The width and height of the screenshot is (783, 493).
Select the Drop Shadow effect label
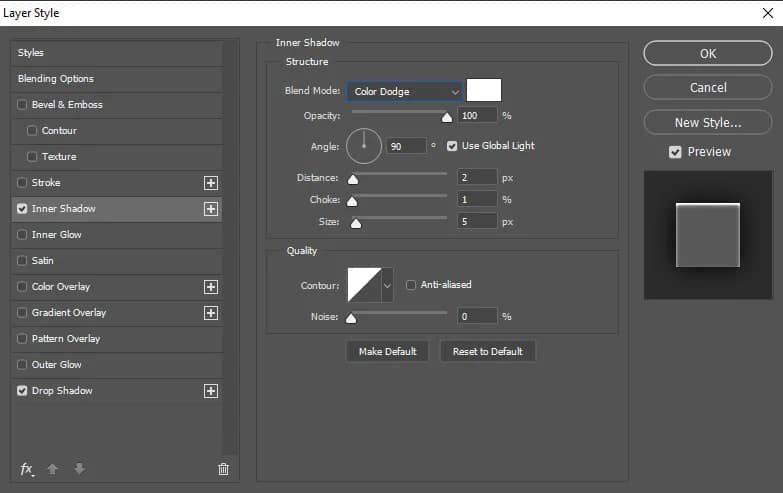pos(62,390)
